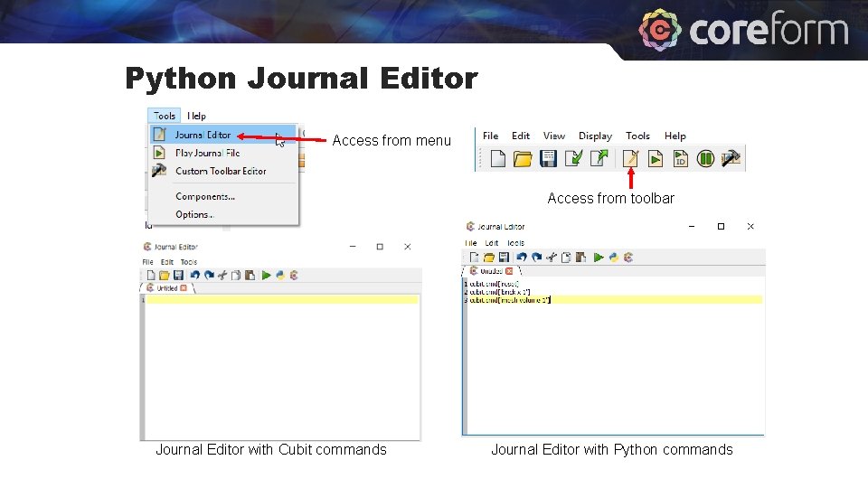Click Cubit logo icon in Python-commands editor toolbar

click(x=628, y=258)
